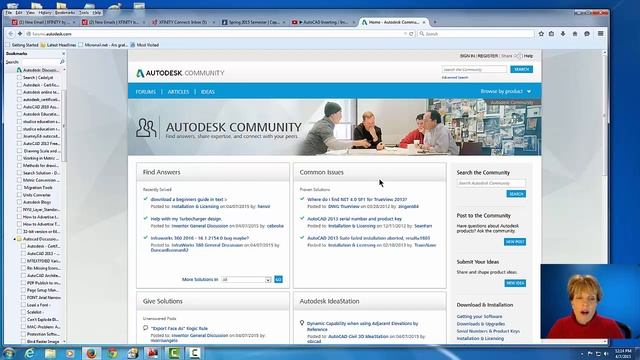Click the volume icon in system tray

[x=606, y=353]
